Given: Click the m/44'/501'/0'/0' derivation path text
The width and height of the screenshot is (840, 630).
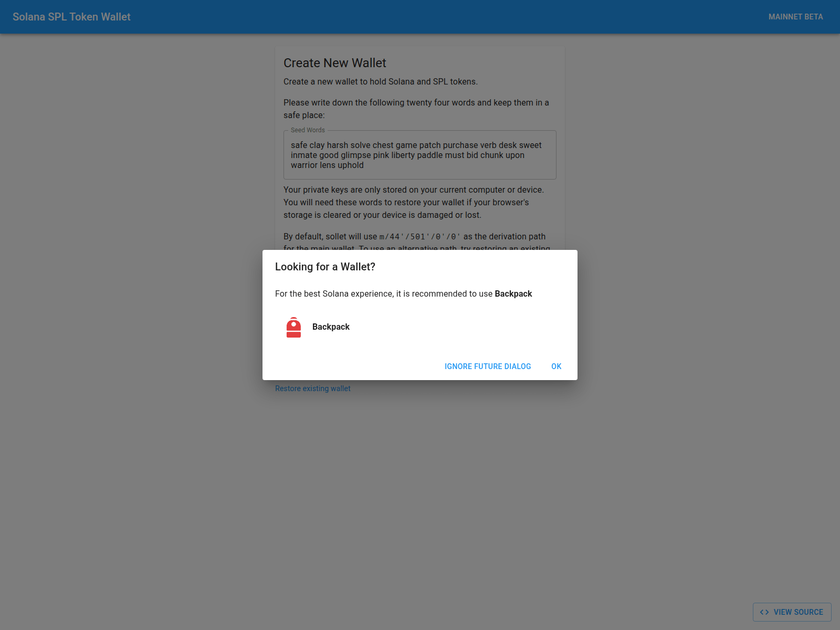Looking at the screenshot, I should coord(419,237).
